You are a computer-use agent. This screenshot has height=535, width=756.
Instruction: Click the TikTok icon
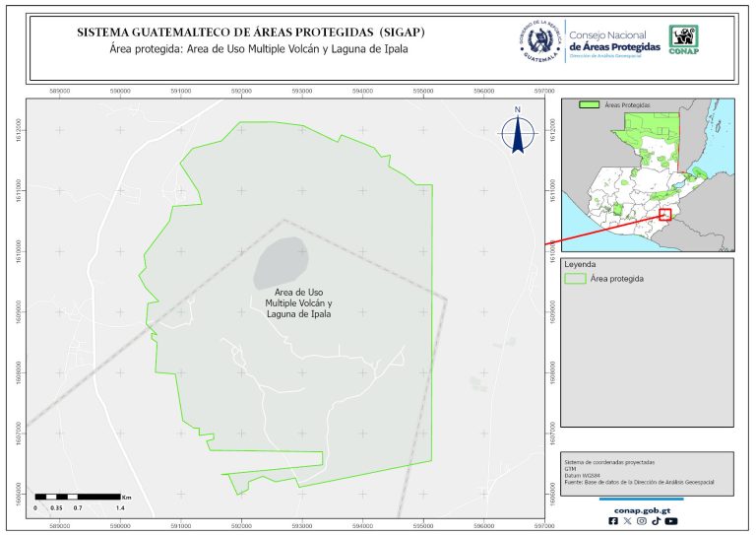(656, 521)
